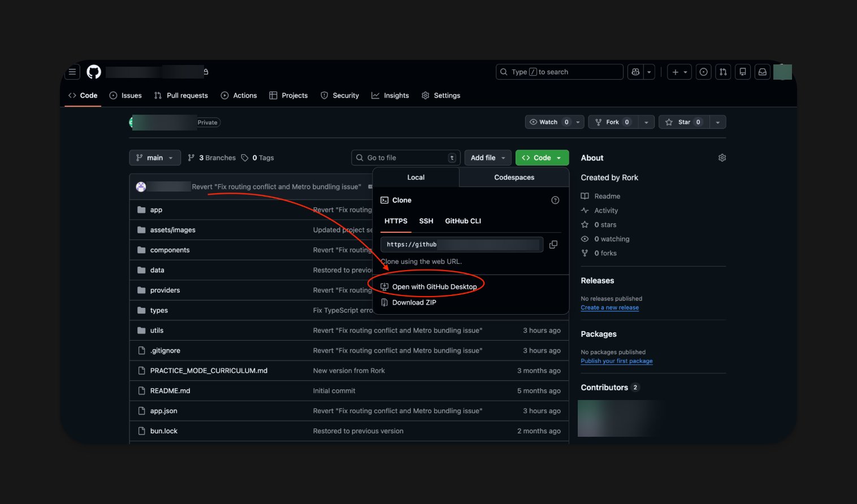This screenshot has width=857, height=504.
Task: Click the HTTPS clone URL field
Action: point(462,244)
